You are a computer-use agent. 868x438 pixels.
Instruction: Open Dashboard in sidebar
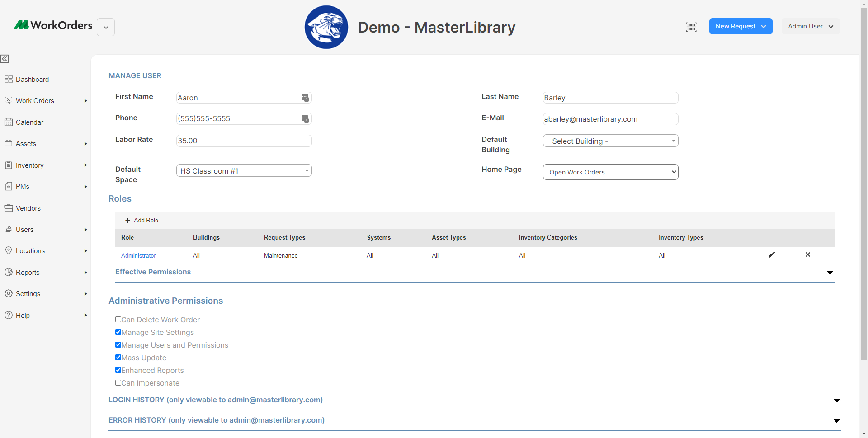32,79
